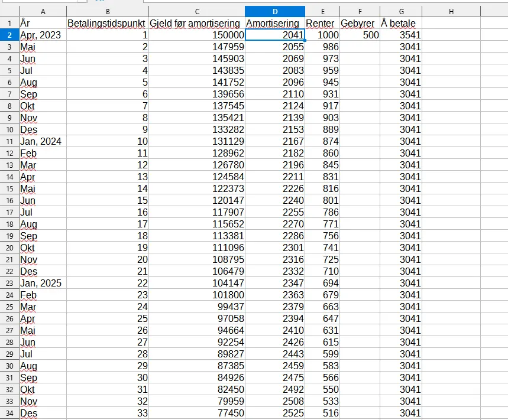This screenshot has width=508, height=420.
Task: Select cell 'Jan, 2025'
Action: [x=43, y=283]
